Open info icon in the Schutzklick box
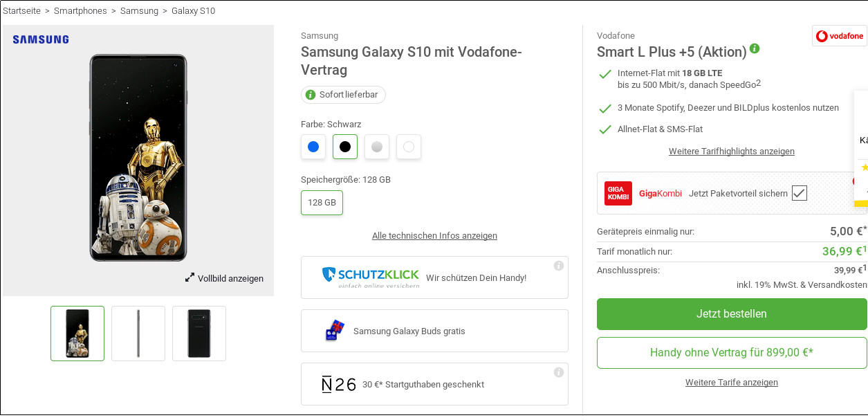This screenshot has width=868, height=420. point(559,266)
